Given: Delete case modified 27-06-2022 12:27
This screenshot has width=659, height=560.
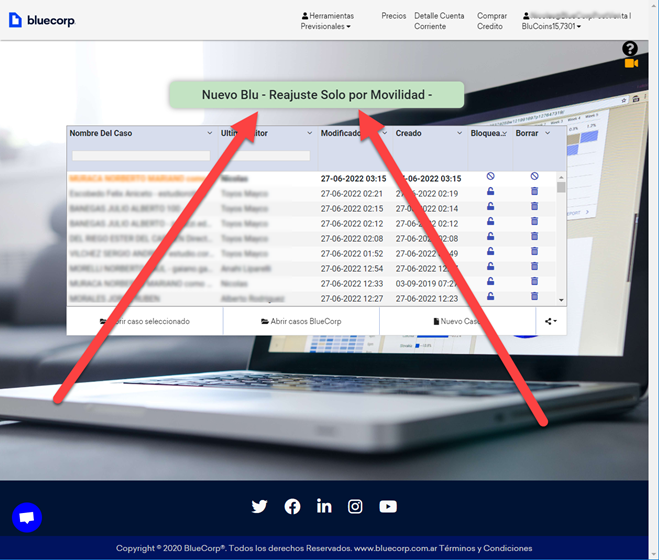Looking at the screenshot, I should pos(534,296).
